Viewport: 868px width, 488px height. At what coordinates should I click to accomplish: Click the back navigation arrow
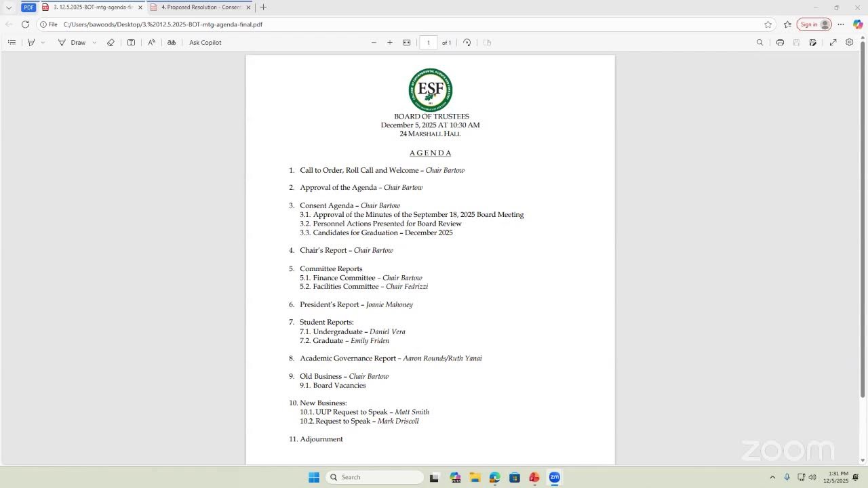[x=9, y=24]
